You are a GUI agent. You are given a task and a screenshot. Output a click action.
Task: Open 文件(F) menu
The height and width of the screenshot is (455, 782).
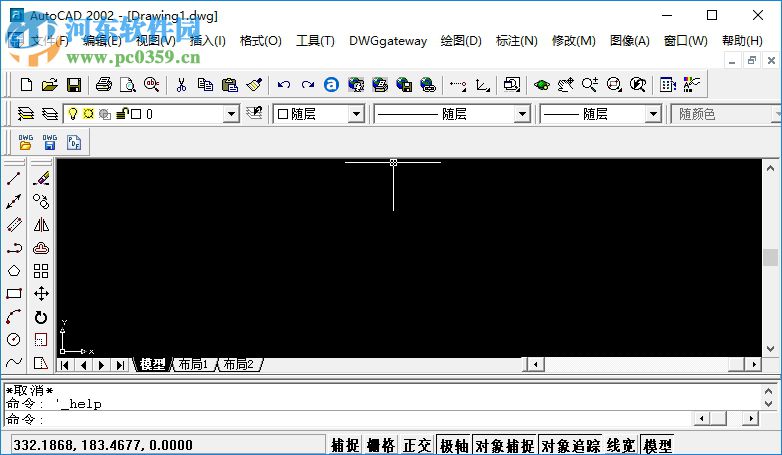(50, 41)
